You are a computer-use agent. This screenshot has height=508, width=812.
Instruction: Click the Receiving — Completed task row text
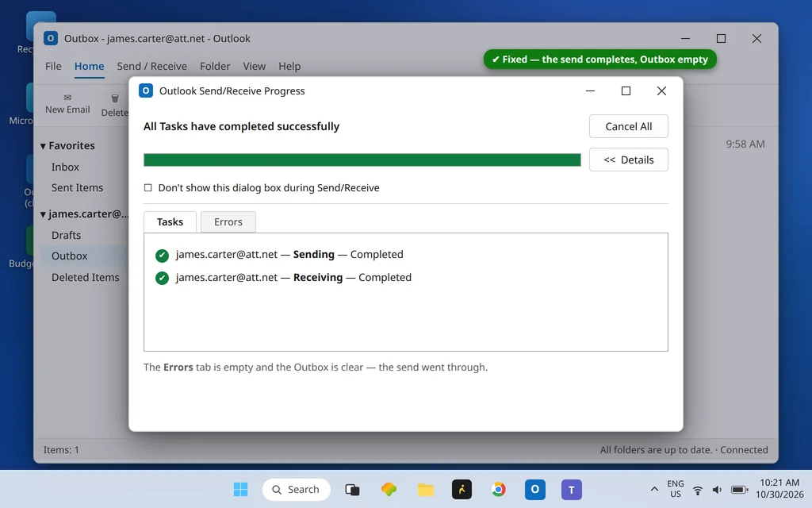293,277
